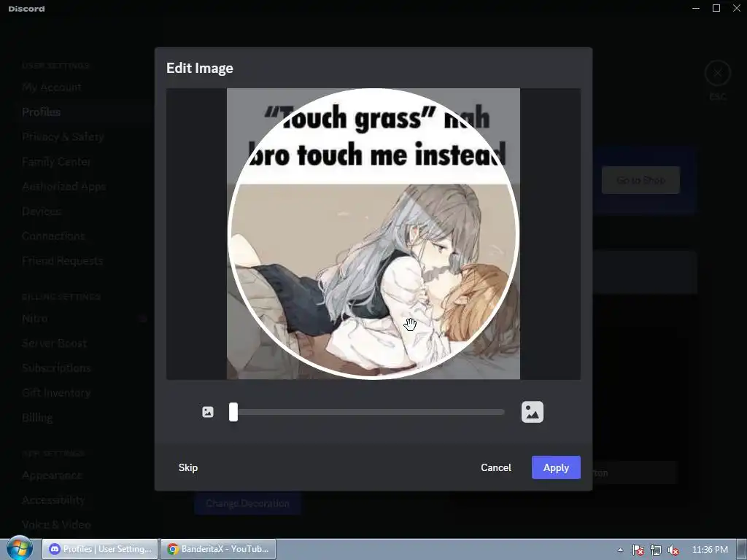This screenshot has width=747, height=560.
Task: Select Profiles in the settings sidebar
Action: [x=42, y=112]
